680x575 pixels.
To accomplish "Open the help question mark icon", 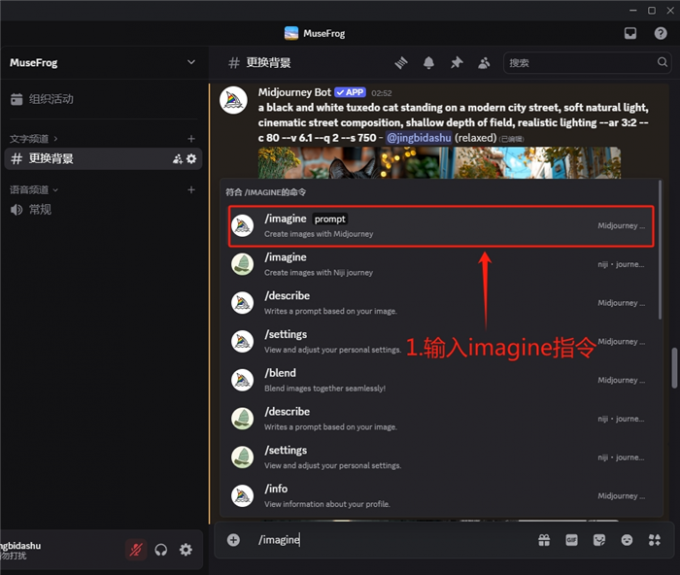I will [660, 33].
